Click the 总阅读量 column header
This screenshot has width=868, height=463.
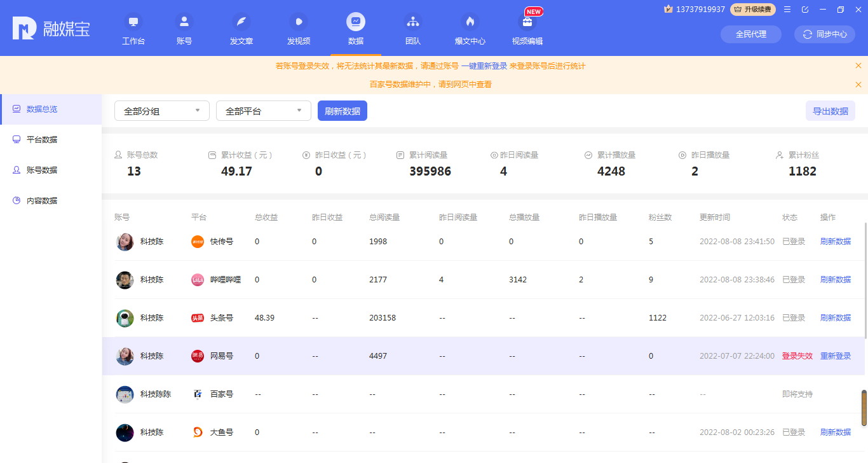(384, 218)
